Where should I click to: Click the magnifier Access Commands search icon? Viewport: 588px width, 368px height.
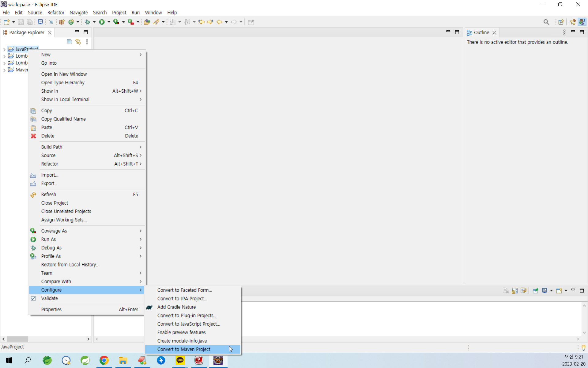(x=546, y=22)
